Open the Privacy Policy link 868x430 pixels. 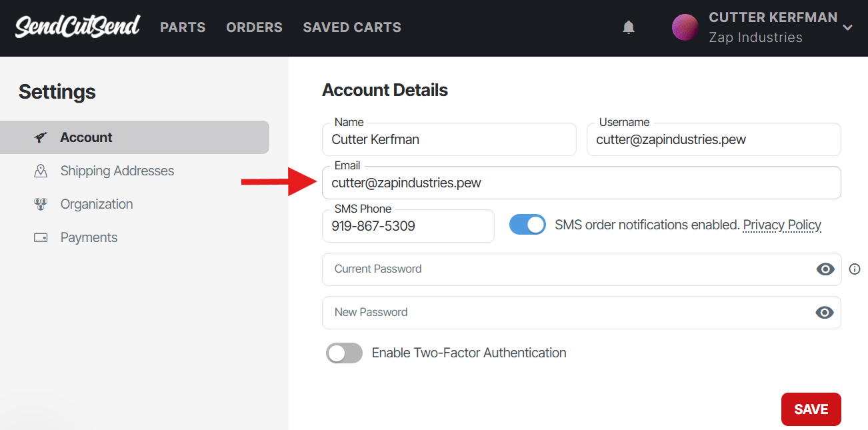[x=782, y=225]
